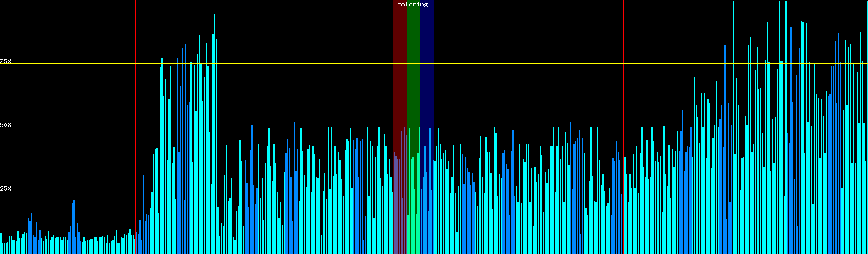Viewport: 868px width, 254px height.
Task: Click the white vertical marker line
Action: pos(217,127)
